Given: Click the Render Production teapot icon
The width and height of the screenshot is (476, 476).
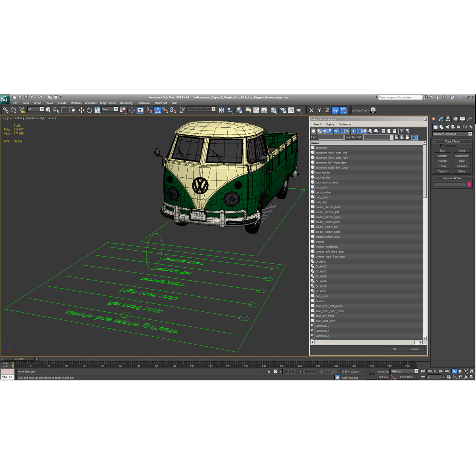Looking at the screenshot, I should [299, 110].
